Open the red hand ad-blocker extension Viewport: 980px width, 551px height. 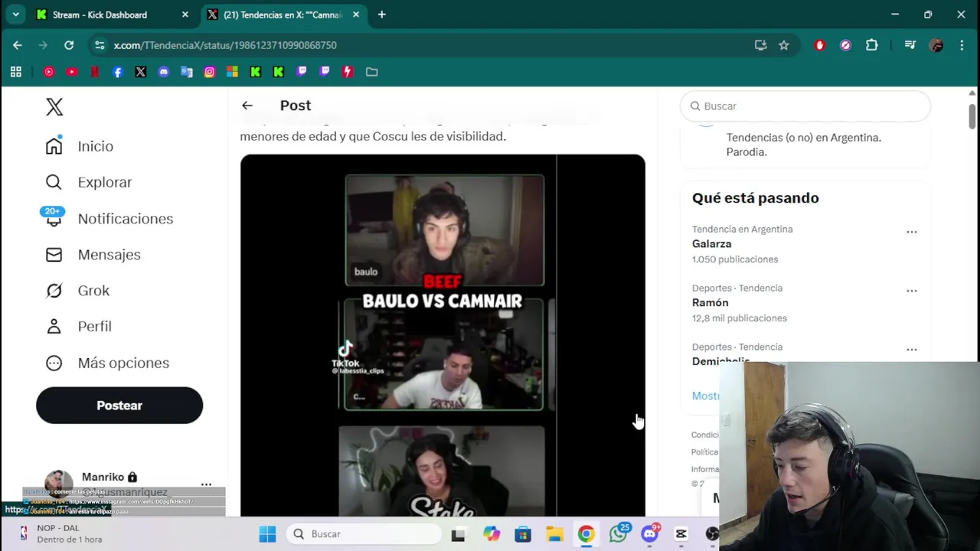point(820,45)
